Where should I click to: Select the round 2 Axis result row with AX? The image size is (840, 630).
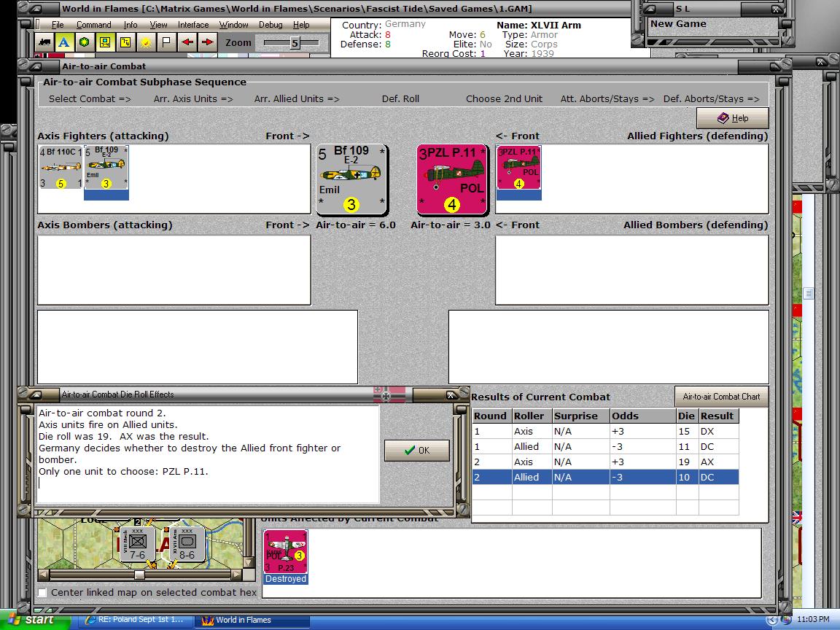(x=605, y=462)
